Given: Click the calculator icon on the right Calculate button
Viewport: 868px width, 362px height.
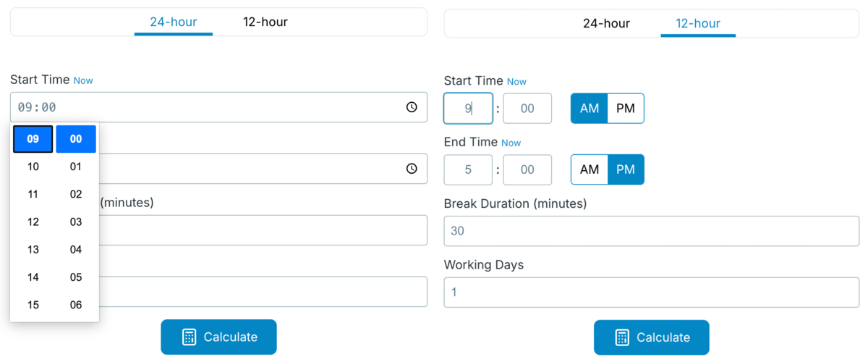Looking at the screenshot, I should tap(622, 337).
